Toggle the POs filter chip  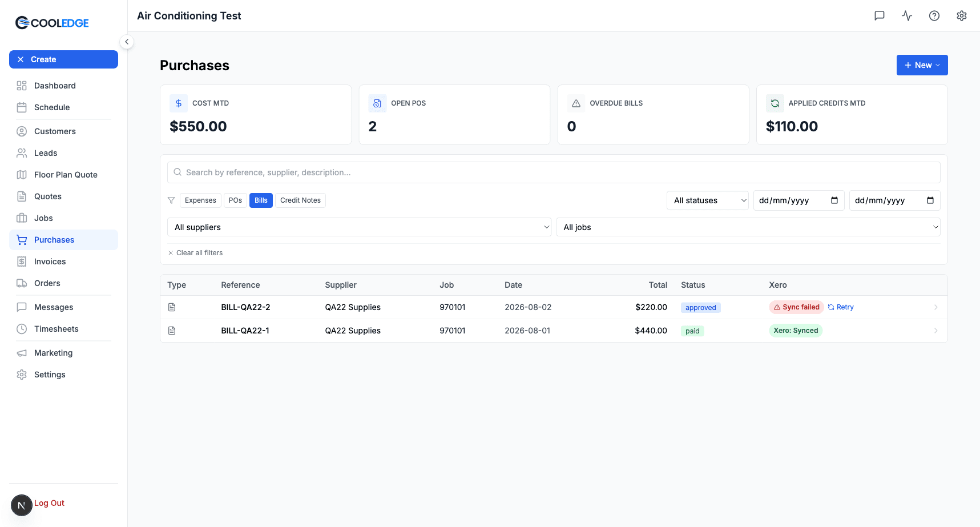[x=235, y=200]
